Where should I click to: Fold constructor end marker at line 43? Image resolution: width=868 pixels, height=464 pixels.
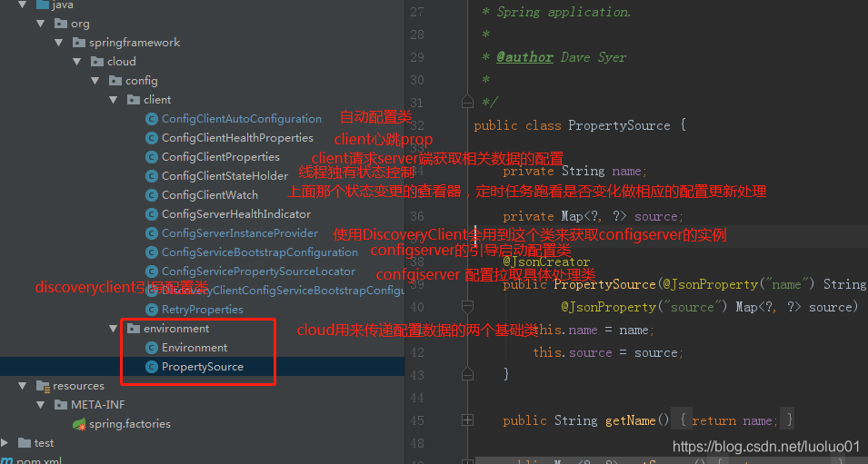[467, 374]
